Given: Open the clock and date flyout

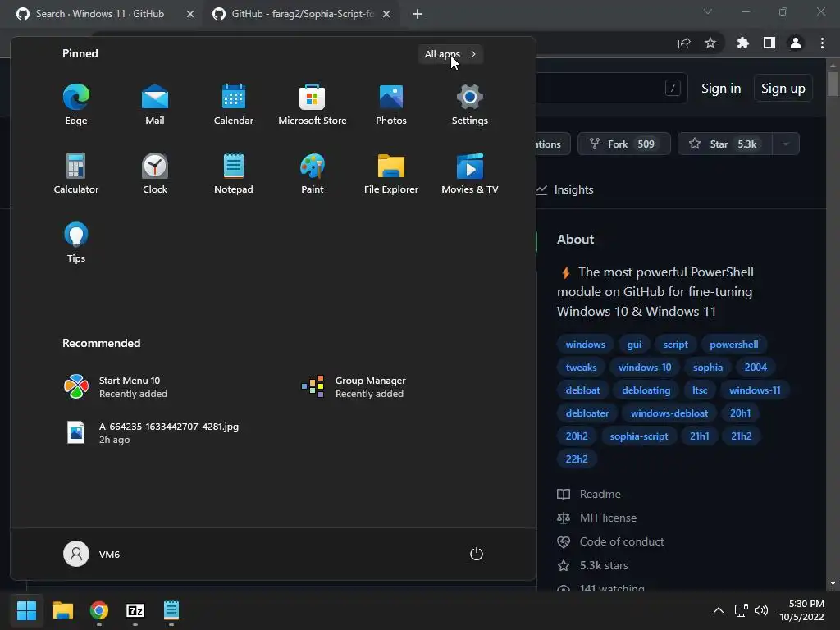Looking at the screenshot, I should click(x=801, y=610).
